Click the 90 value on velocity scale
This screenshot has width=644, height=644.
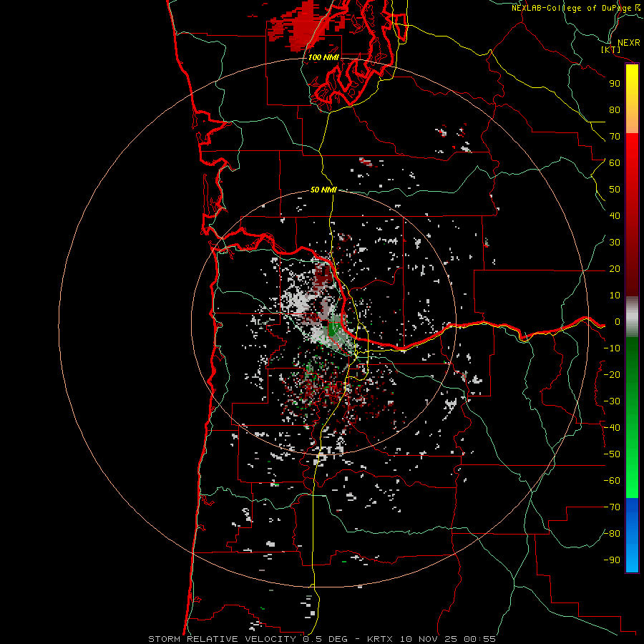pos(615,84)
